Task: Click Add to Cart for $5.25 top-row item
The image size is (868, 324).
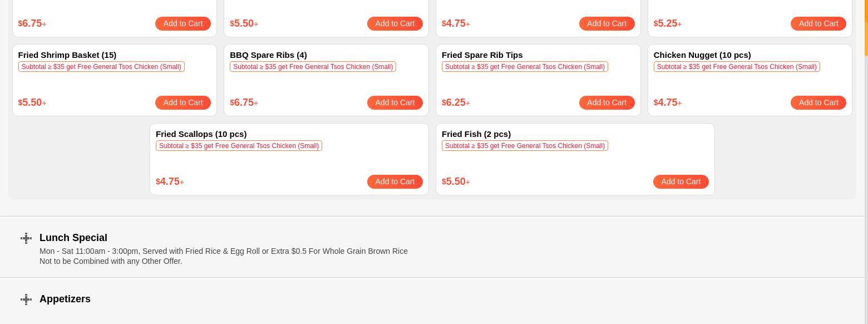Action: pyautogui.click(x=818, y=23)
